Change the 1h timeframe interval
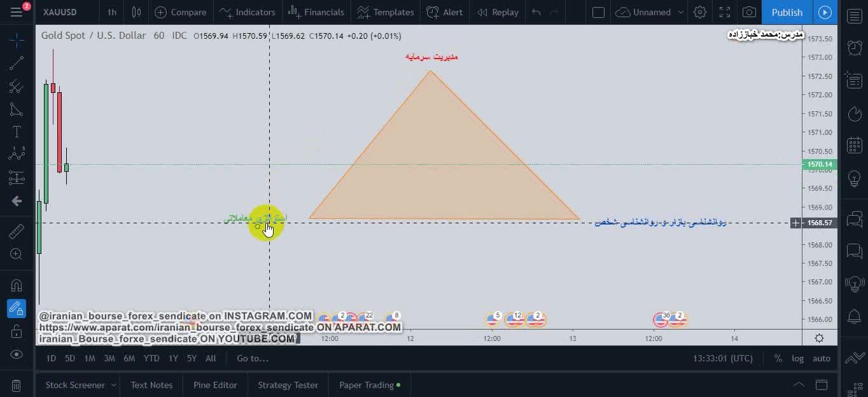 coord(112,12)
